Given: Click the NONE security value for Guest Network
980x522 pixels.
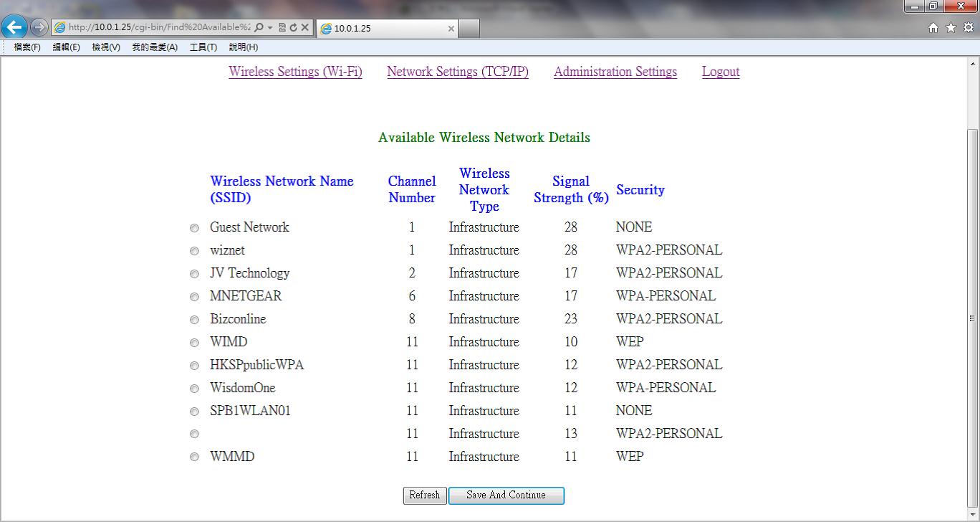Looking at the screenshot, I should 634,227.
